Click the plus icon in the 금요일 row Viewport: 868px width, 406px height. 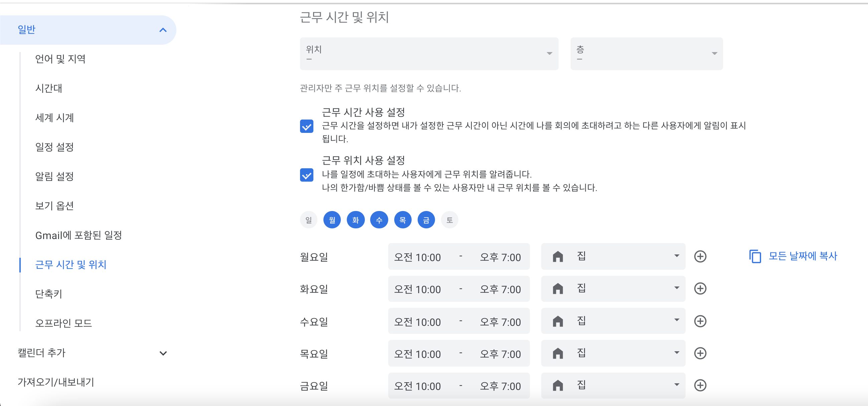(x=700, y=385)
